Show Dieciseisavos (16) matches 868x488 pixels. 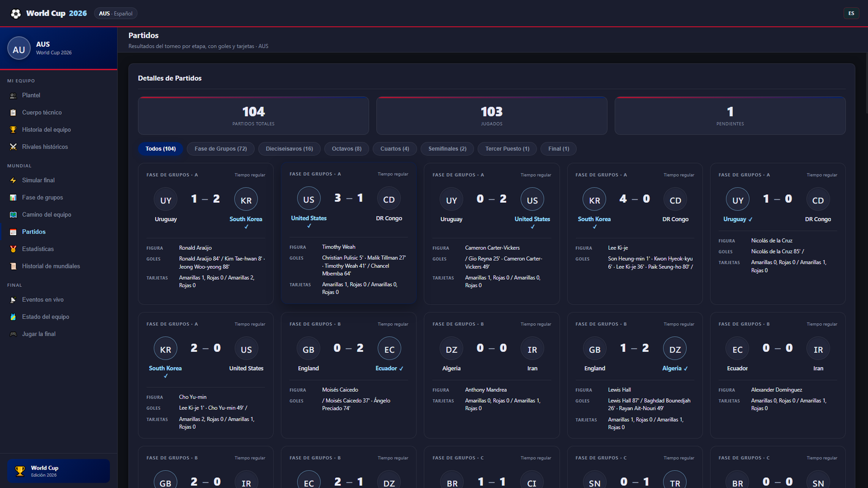coord(289,149)
